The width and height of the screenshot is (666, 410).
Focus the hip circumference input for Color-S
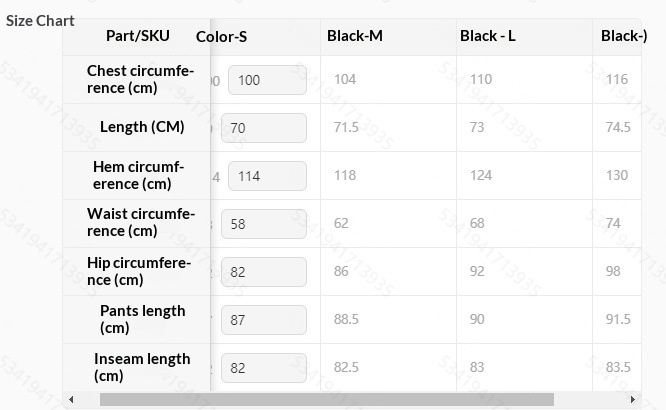(264, 272)
